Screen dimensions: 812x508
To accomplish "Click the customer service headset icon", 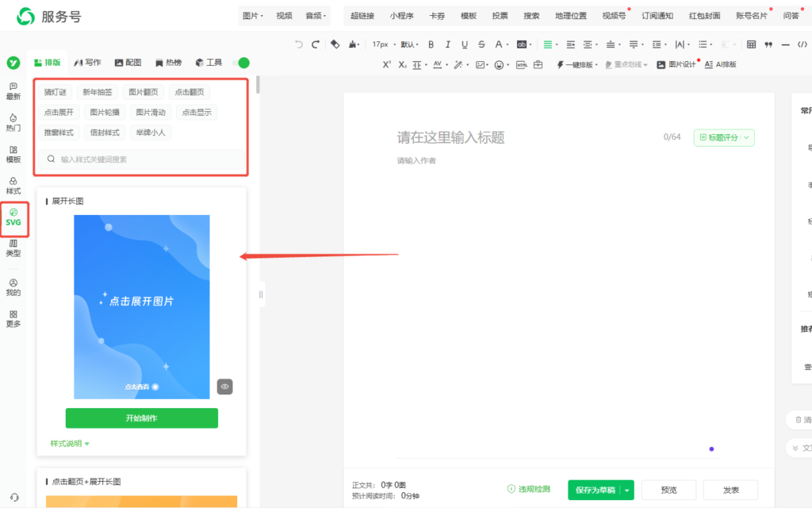I will 14,497.
